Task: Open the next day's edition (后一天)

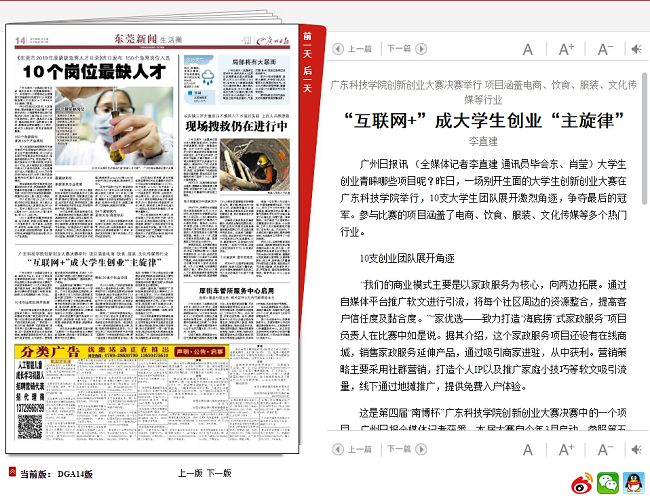Action: pos(307,79)
